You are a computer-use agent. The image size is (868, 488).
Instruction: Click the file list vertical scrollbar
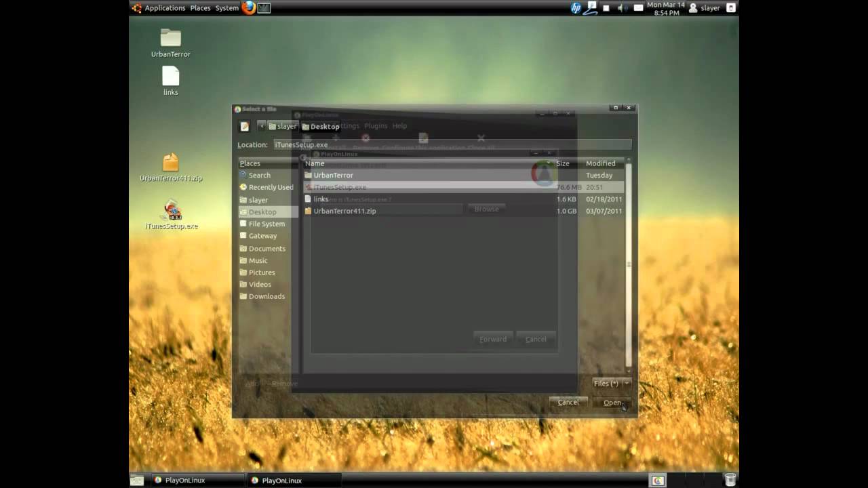click(x=629, y=264)
